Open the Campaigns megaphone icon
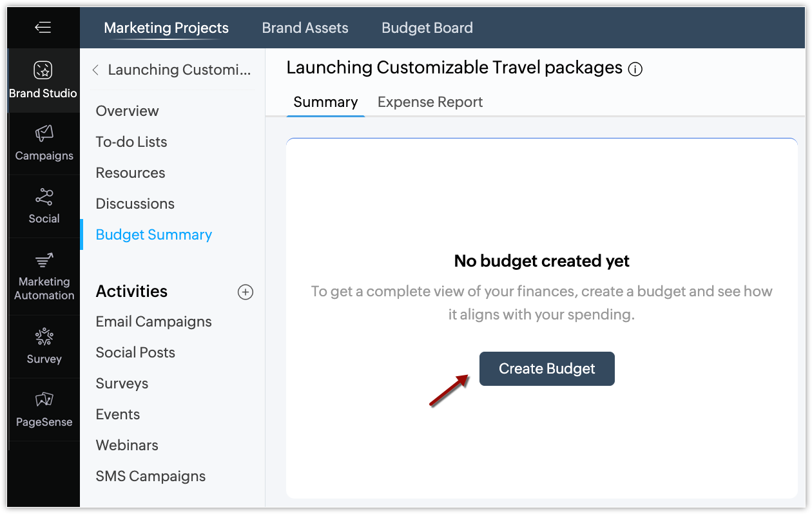 coord(44,133)
